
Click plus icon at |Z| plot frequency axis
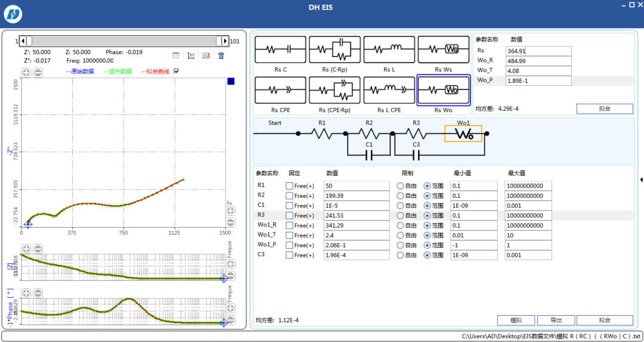point(231,264)
